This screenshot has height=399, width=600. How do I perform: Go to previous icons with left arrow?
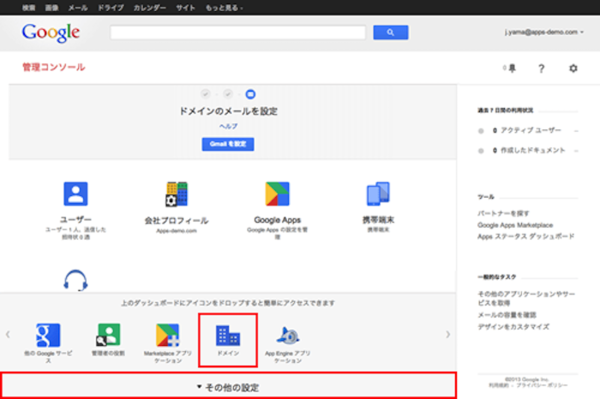click(x=8, y=334)
